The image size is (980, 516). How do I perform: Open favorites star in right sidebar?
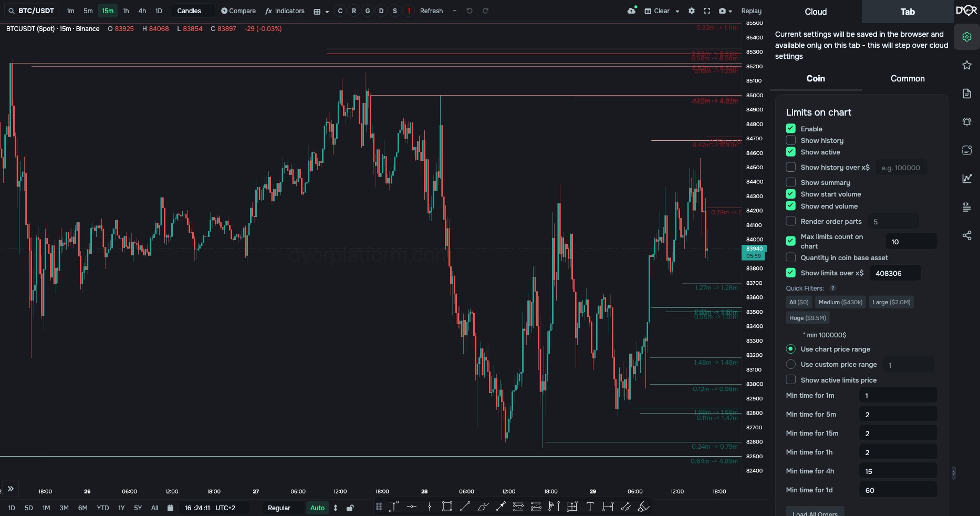point(967,65)
